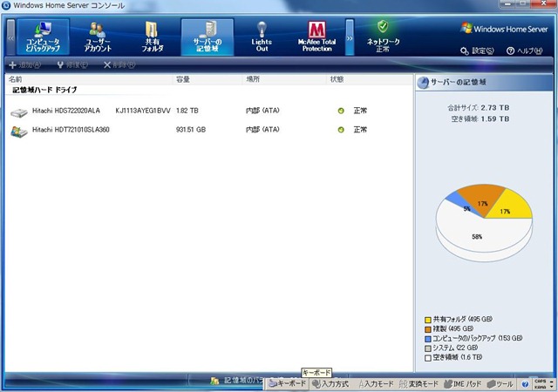
Task: Click the Server Storage panel clock icon
Action: click(x=423, y=83)
